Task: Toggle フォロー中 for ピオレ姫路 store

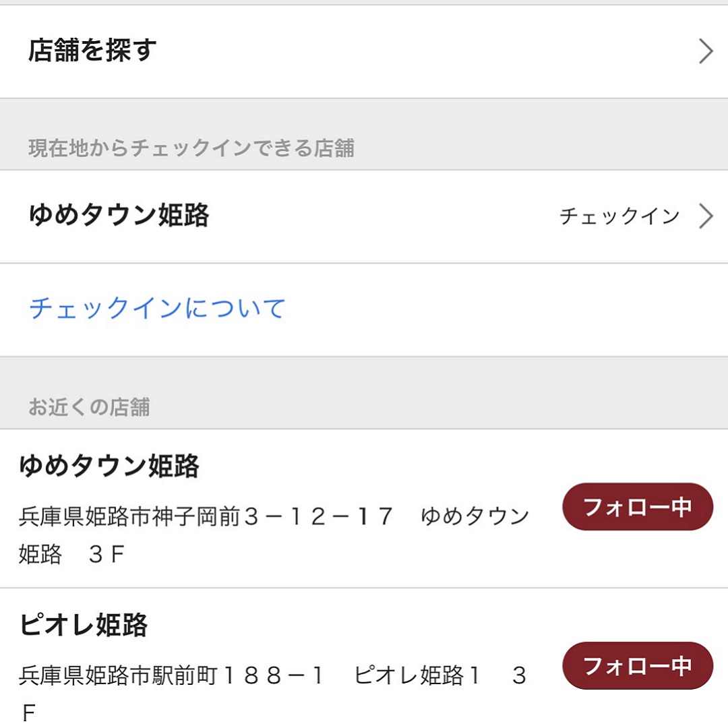Action: coord(638,665)
